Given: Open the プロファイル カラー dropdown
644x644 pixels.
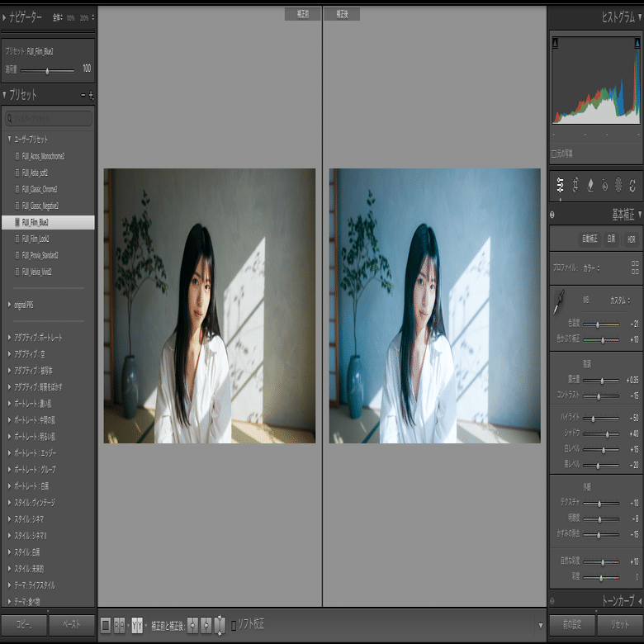Looking at the screenshot, I should (591, 268).
